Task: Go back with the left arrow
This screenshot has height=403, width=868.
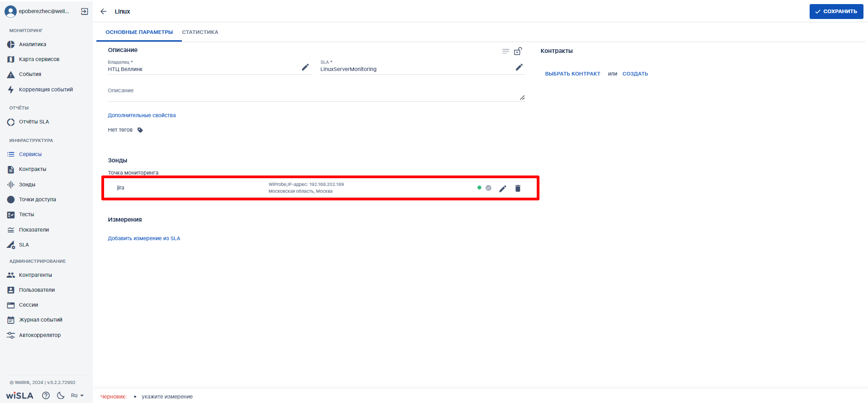Action: tap(104, 11)
